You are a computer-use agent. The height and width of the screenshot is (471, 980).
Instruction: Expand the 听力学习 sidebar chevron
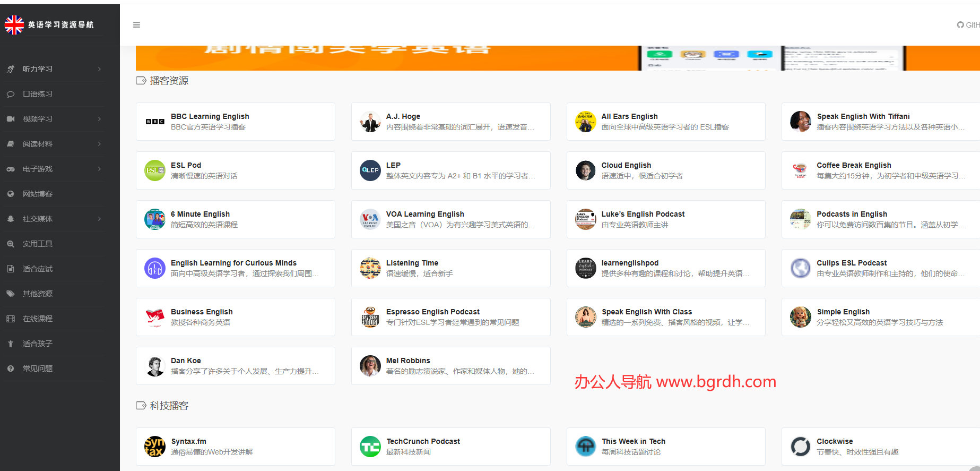coord(99,69)
